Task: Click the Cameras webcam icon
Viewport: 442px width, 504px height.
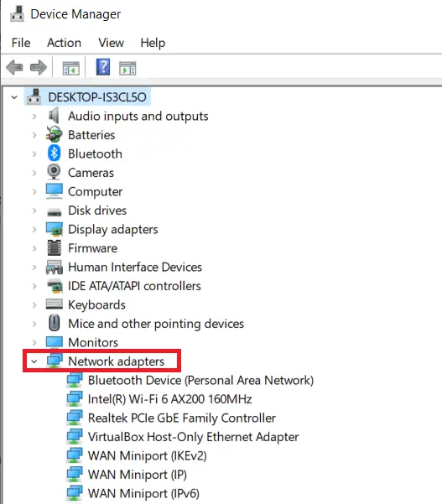Action: [54, 172]
